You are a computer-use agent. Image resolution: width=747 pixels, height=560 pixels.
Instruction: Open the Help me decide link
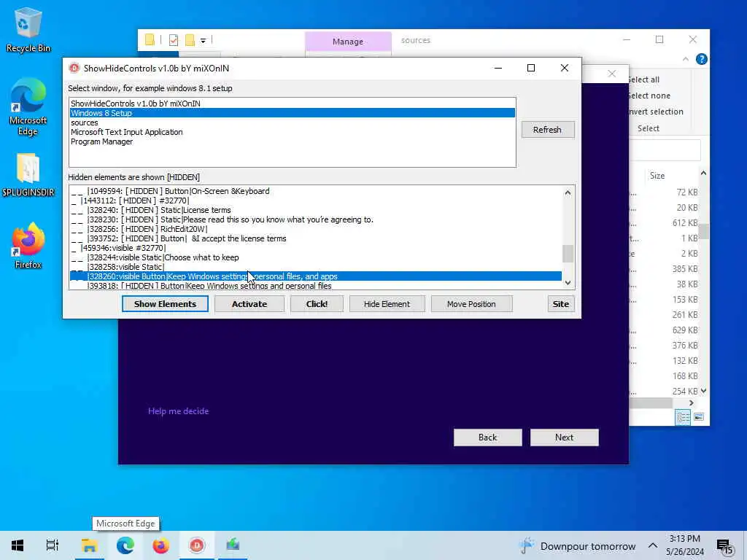(x=178, y=411)
